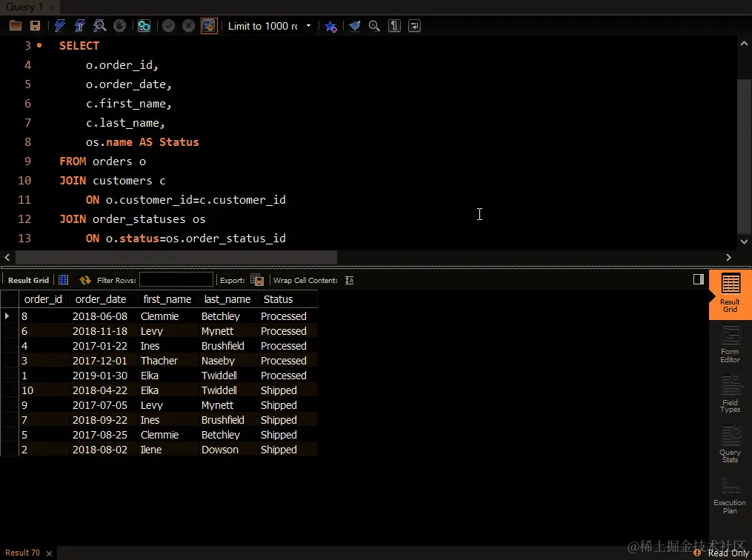Toggle continue-on-error script icon
The image size is (752, 560).
144,26
